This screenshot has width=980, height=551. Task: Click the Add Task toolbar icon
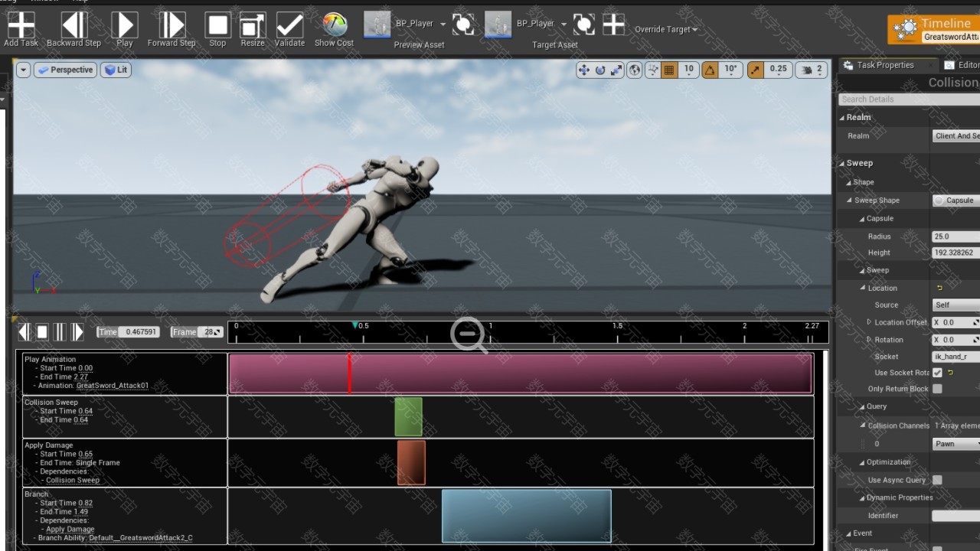[x=21, y=28]
